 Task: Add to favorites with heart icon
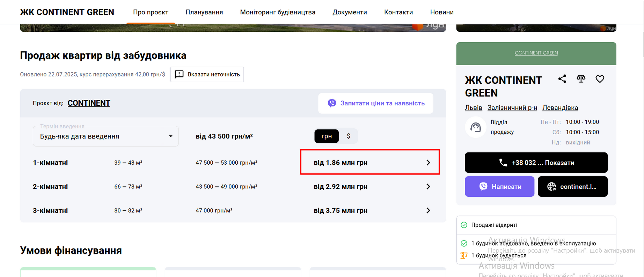[x=600, y=79]
